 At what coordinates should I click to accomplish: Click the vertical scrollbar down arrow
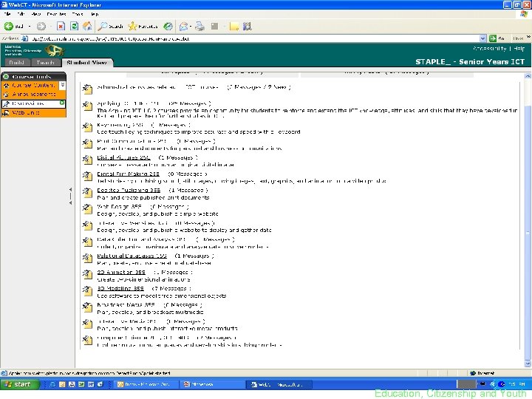(528, 364)
